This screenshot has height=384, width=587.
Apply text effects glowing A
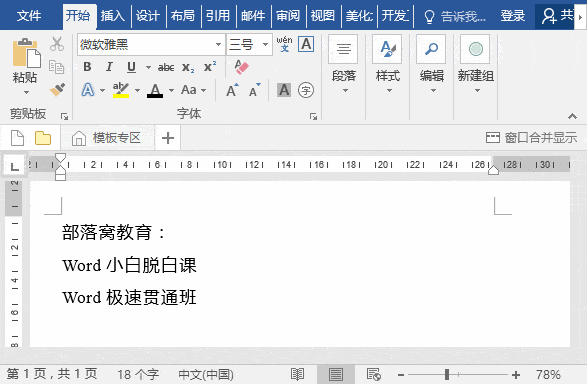coord(88,90)
